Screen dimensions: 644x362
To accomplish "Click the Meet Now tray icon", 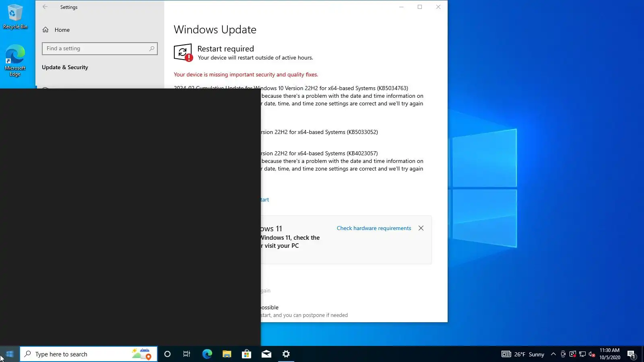I will click(563, 354).
